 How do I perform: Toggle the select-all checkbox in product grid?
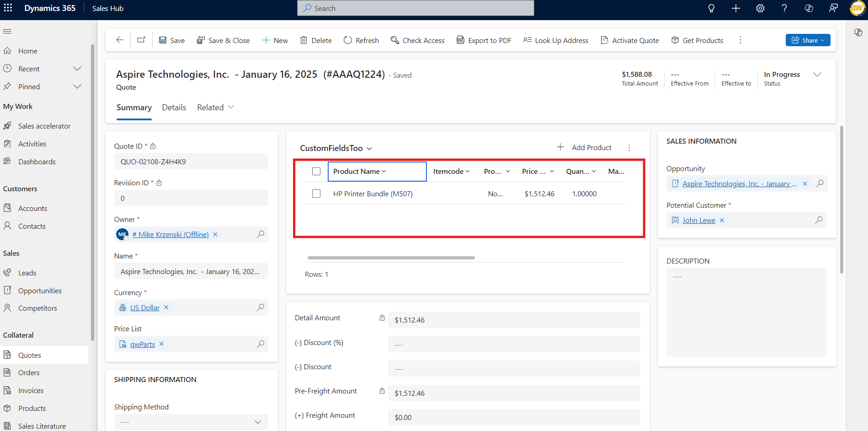[x=316, y=171]
